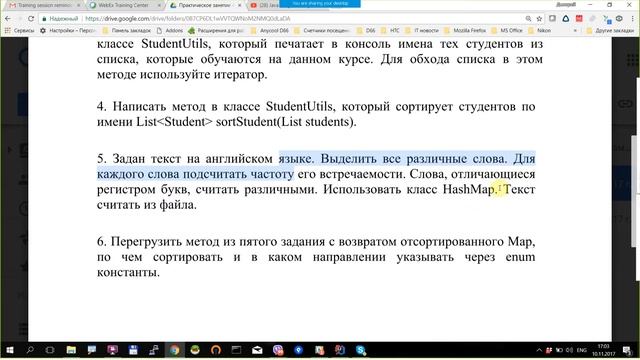Click the square extension icon after the star
The width and height of the screenshot is (640, 360).
(x=552, y=19)
